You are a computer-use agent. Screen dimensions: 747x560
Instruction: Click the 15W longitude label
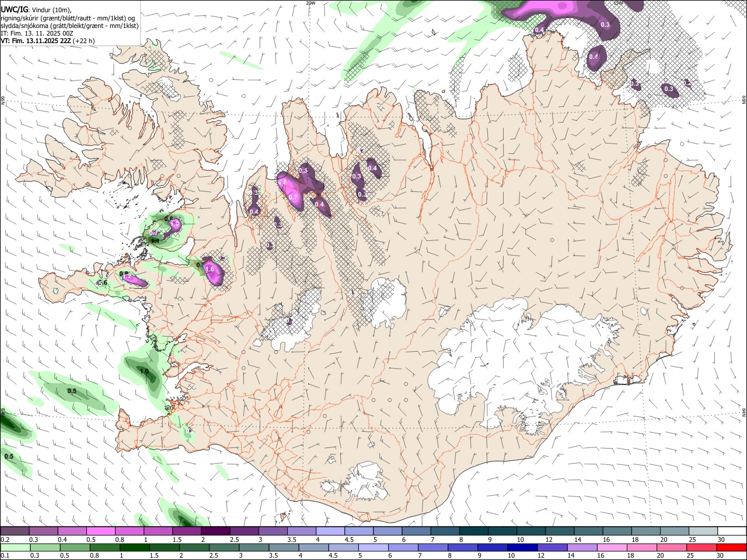(x=618, y=3)
